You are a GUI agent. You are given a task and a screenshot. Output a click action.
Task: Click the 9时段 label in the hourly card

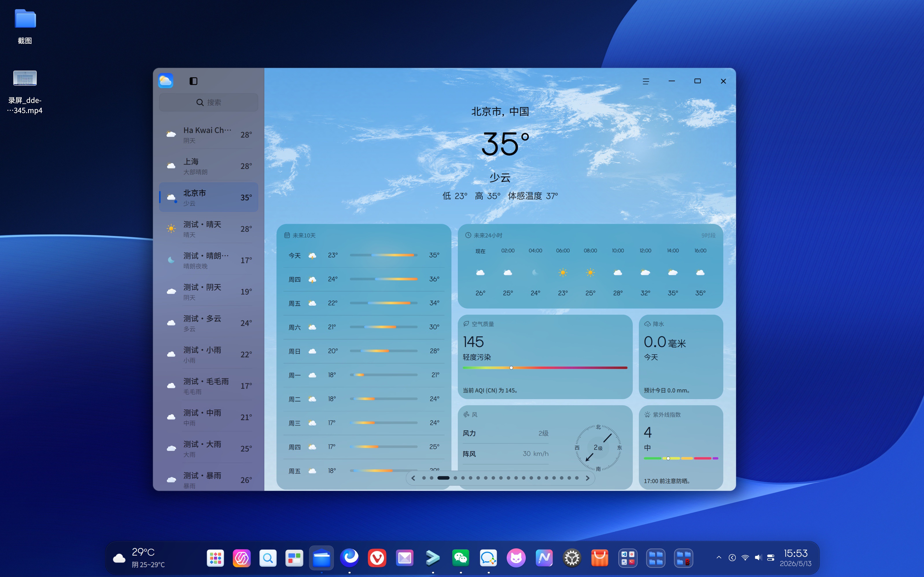(x=708, y=235)
